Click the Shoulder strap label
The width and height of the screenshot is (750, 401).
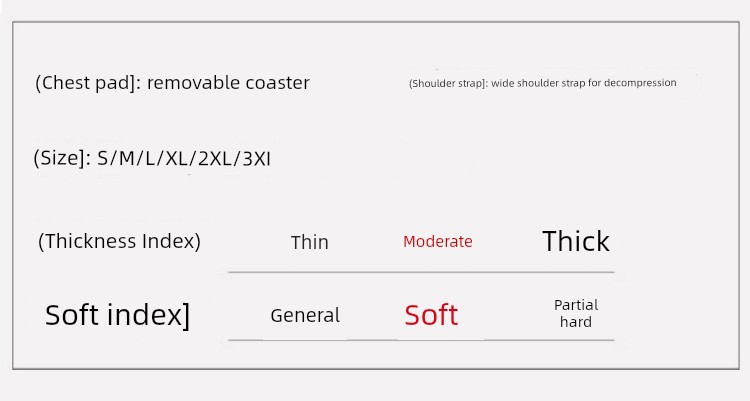[x=447, y=83]
